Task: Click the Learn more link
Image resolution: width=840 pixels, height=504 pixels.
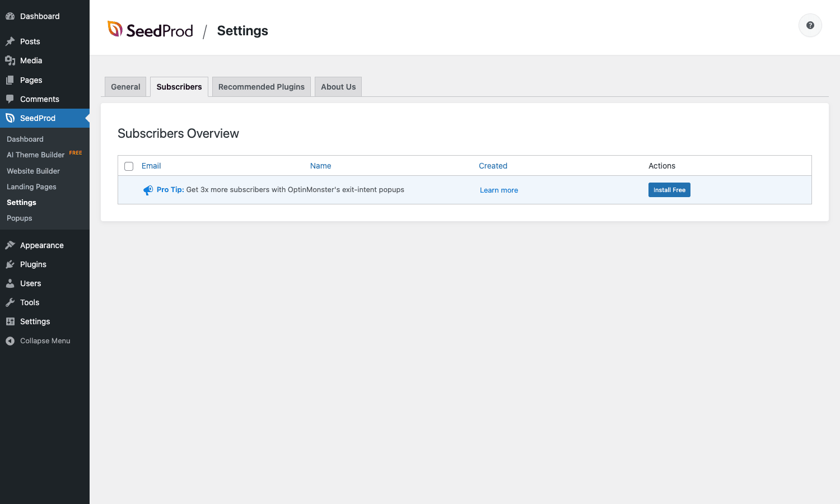Action: click(499, 190)
